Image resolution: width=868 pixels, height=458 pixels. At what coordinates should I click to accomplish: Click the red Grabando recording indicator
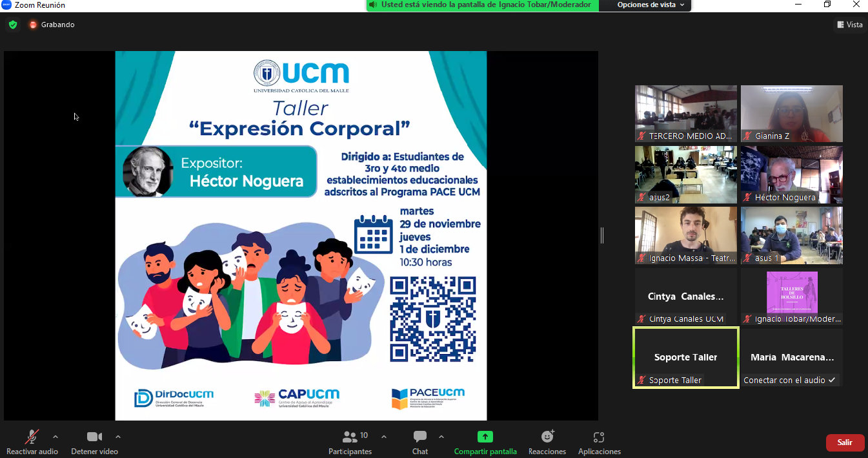click(x=33, y=25)
